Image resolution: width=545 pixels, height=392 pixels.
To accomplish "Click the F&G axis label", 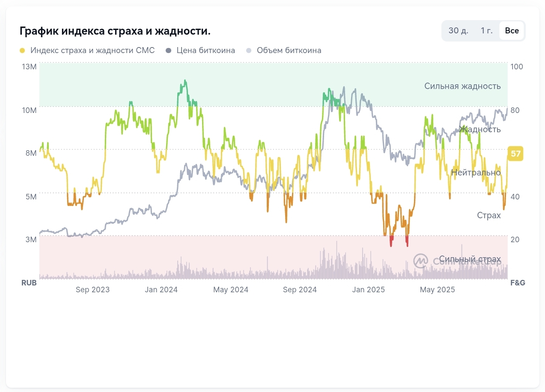I will coord(518,283).
